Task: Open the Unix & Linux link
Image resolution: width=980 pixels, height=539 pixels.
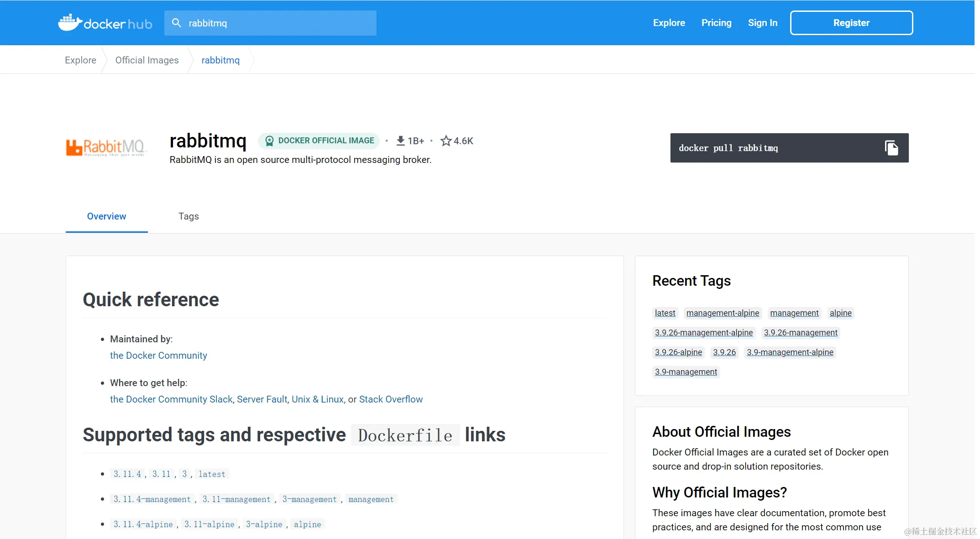Action: pyautogui.click(x=317, y=399)
